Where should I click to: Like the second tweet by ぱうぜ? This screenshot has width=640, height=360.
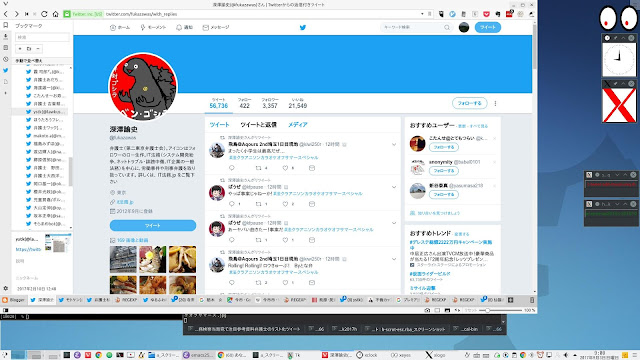285,204
